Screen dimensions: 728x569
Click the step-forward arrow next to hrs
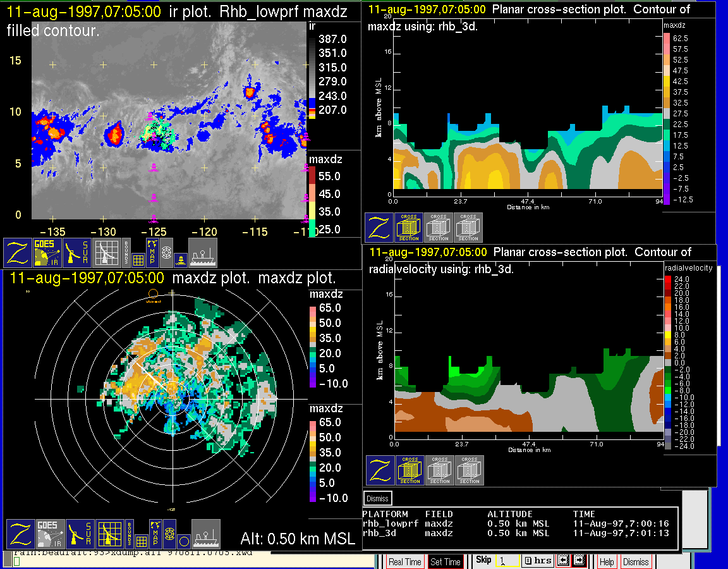579,561
